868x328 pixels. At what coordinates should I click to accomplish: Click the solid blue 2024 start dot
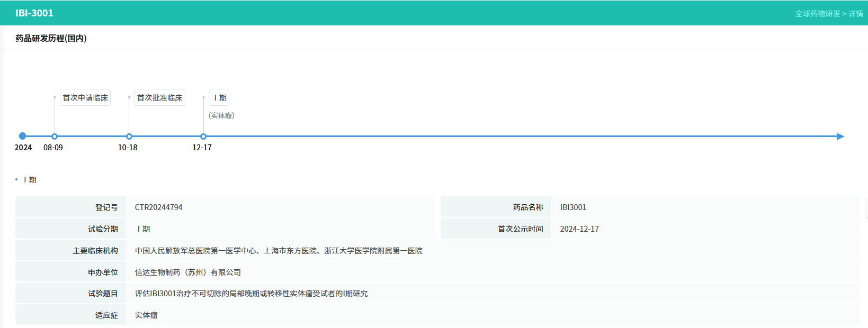[22, 136]
